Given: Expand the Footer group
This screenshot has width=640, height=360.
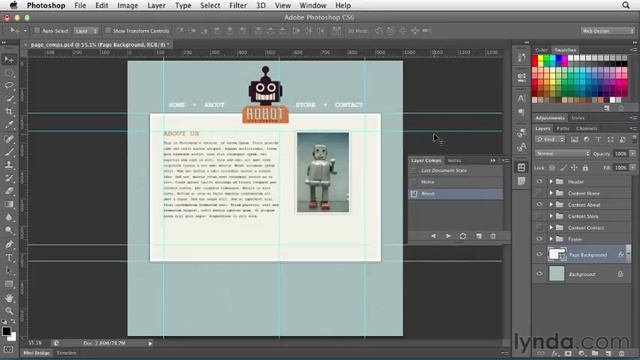Looking at the screenshot, I should click(551, 239).
